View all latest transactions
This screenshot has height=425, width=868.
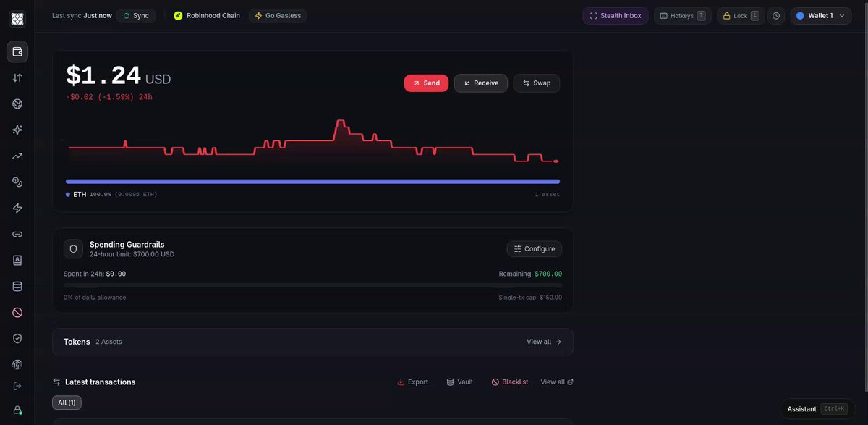(557, 382)
